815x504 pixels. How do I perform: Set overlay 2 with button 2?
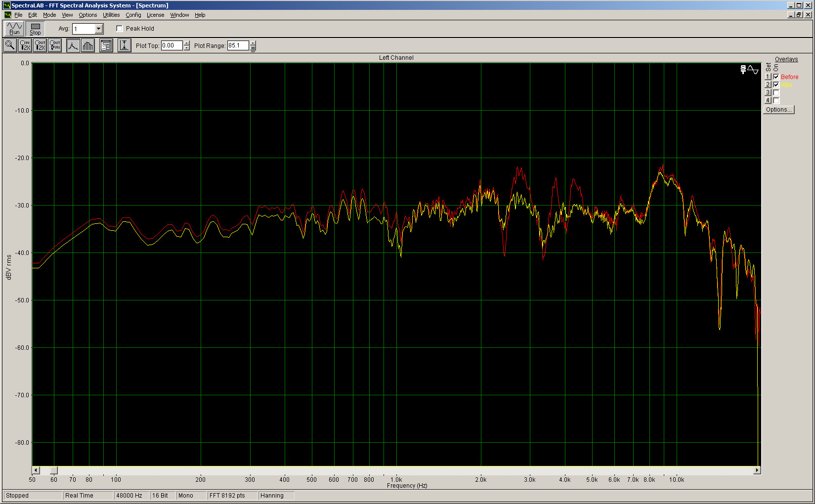point(768,84)
